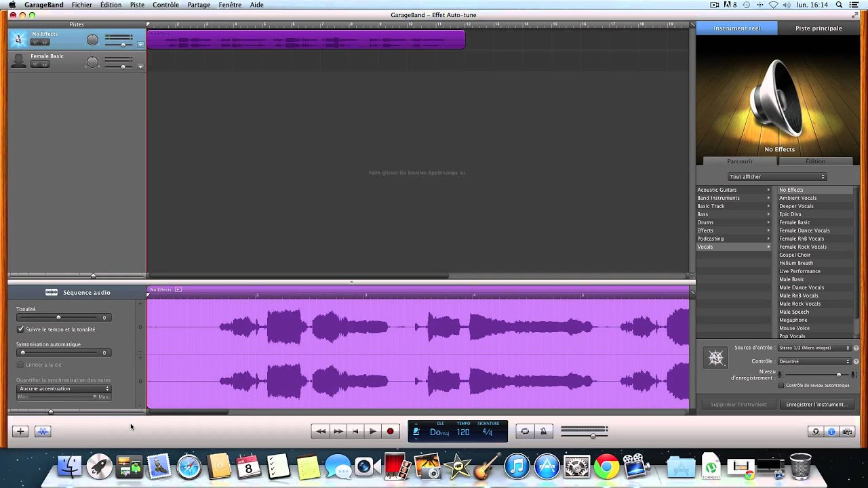
Task: Expand the Acoustic Guitars category
Action: [734, 190]
